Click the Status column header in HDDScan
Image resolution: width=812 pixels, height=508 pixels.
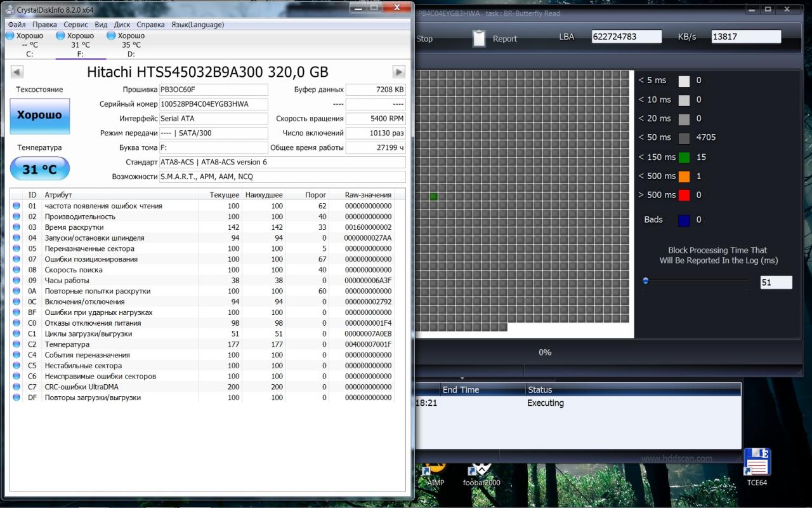[632, 390]
